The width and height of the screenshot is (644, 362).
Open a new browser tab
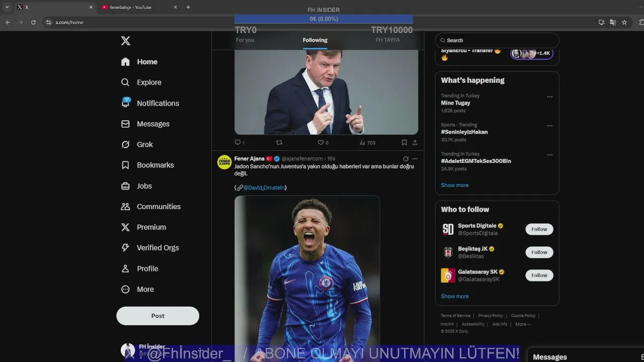click(188, 7)
